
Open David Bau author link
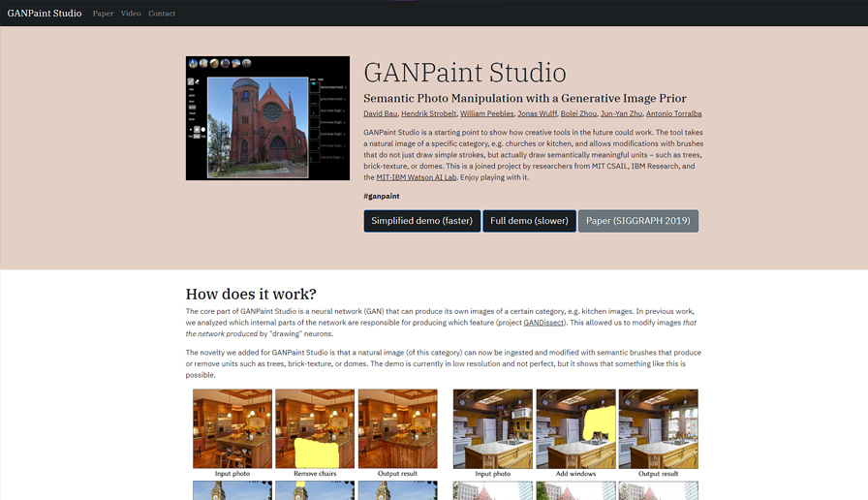[381, 113]
